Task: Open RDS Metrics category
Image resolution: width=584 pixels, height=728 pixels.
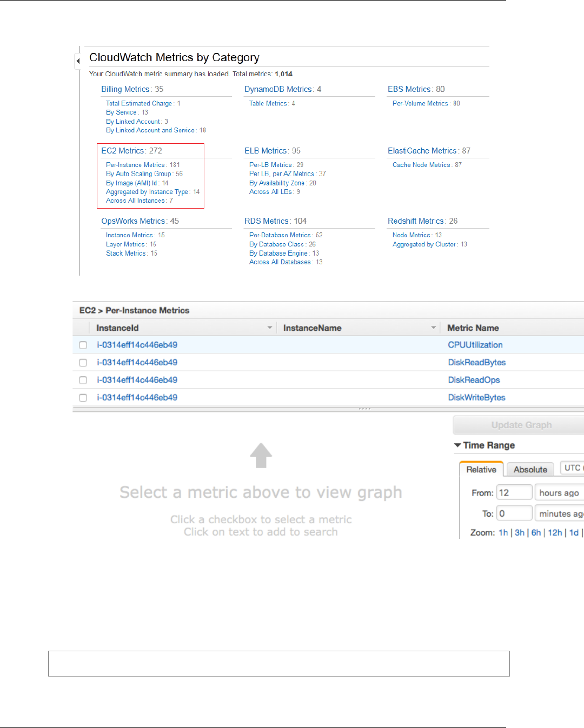Action: pos(267,221)
